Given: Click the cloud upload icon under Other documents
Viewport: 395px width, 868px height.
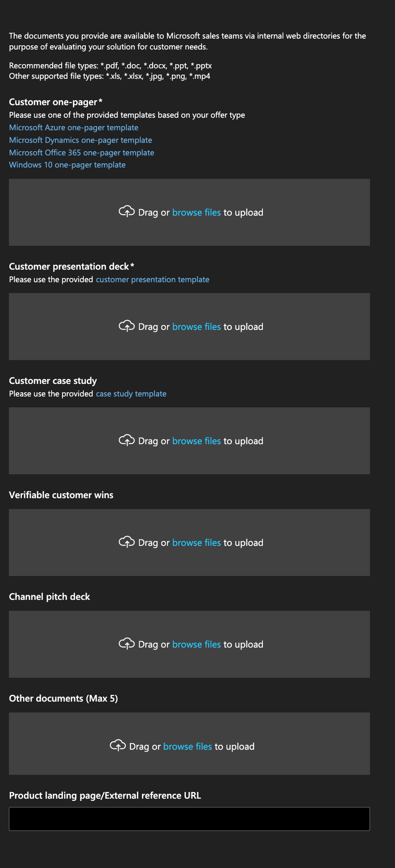Looking at the screenshot, I should 118,745.
